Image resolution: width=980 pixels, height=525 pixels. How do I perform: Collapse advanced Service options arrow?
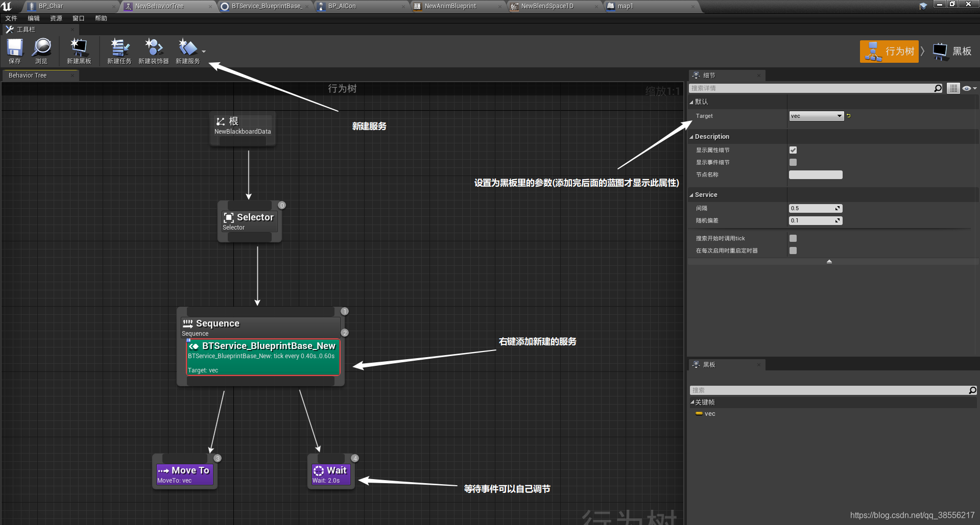(x=829, y=261)
